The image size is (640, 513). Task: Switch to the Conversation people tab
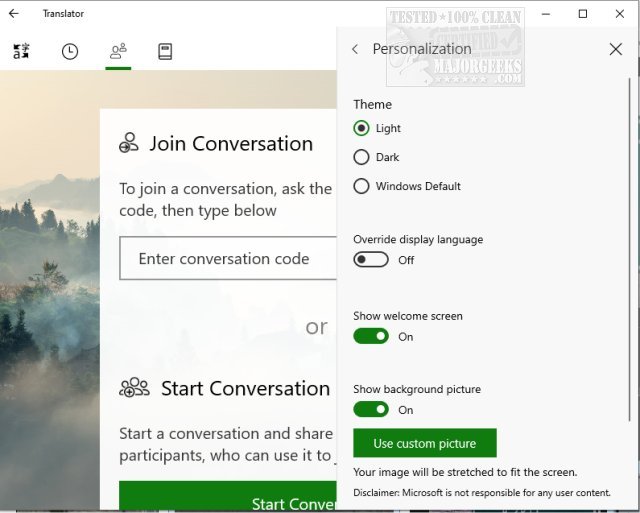pos(118,52)
